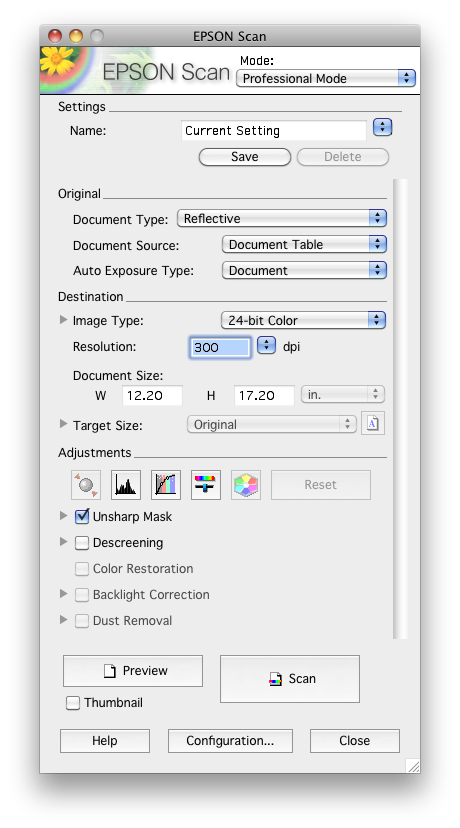Open the Color Palette hexagon tool
Viewport: 460px width, 828px height.
click(246, 485)
